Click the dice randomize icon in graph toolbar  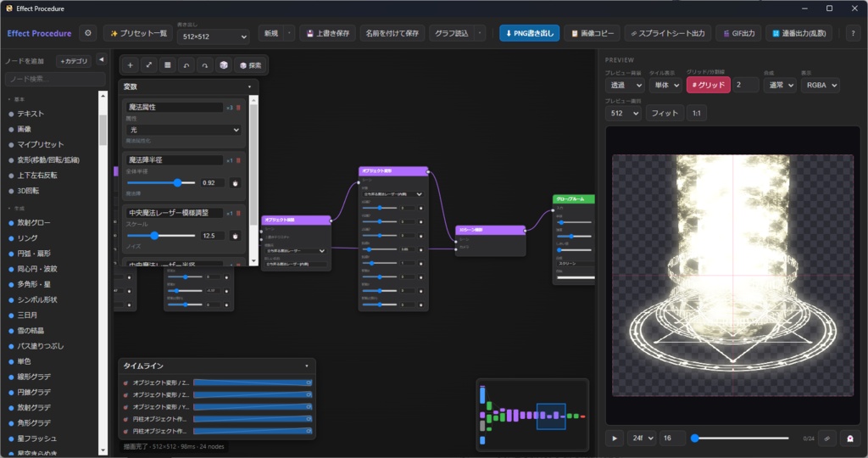coord(224,65)
